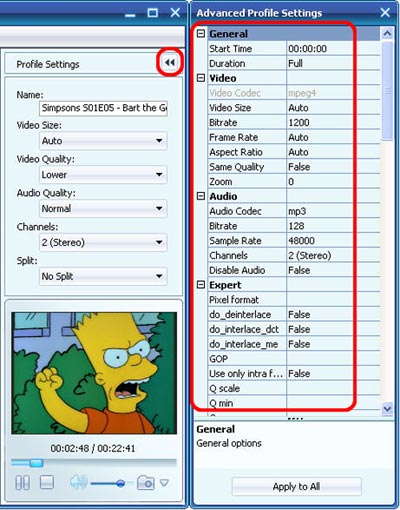Stop the video preview playback
The width and height of the screenshot is (400, 510).
point(47,482)
